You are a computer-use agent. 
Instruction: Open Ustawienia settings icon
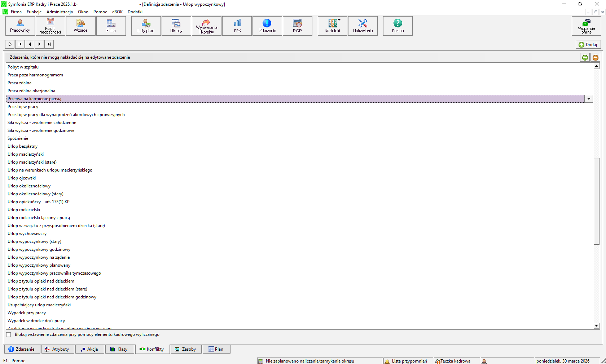[x=363, y=26]
